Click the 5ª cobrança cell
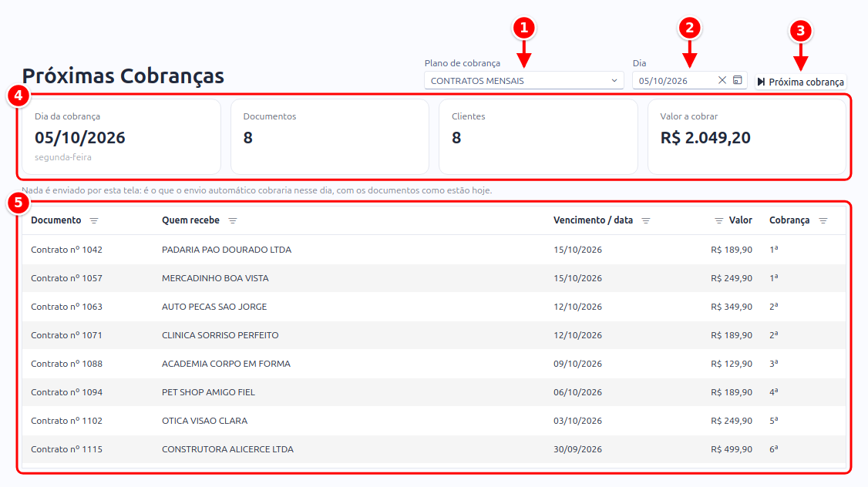The image size is (868, 487). pos(774,421)
